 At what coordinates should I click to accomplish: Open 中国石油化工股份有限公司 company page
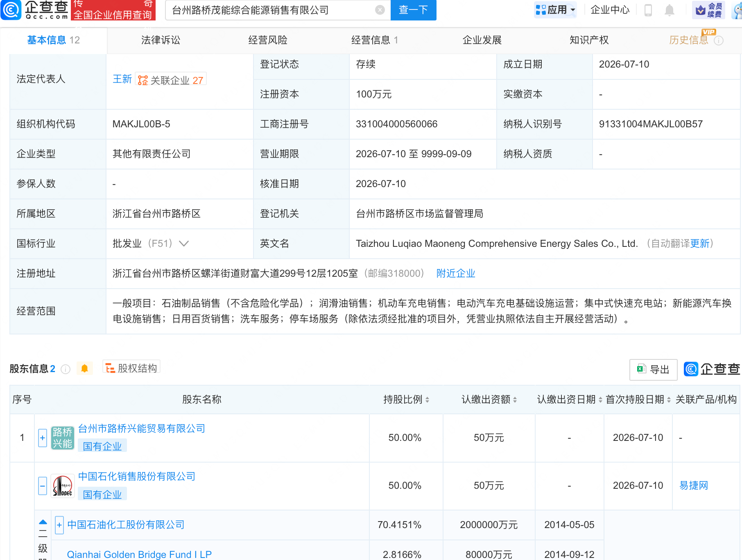pos(126,525)
